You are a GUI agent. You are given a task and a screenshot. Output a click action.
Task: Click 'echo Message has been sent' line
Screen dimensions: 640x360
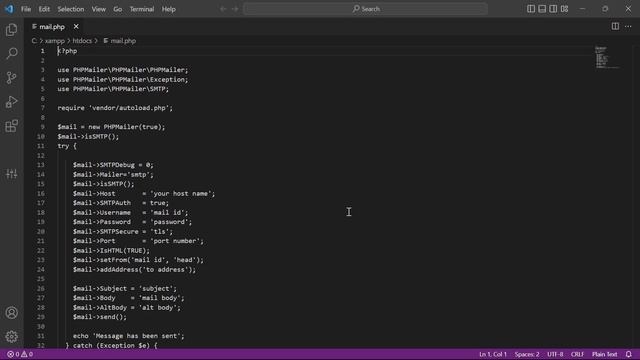click(x=129, y=336)
